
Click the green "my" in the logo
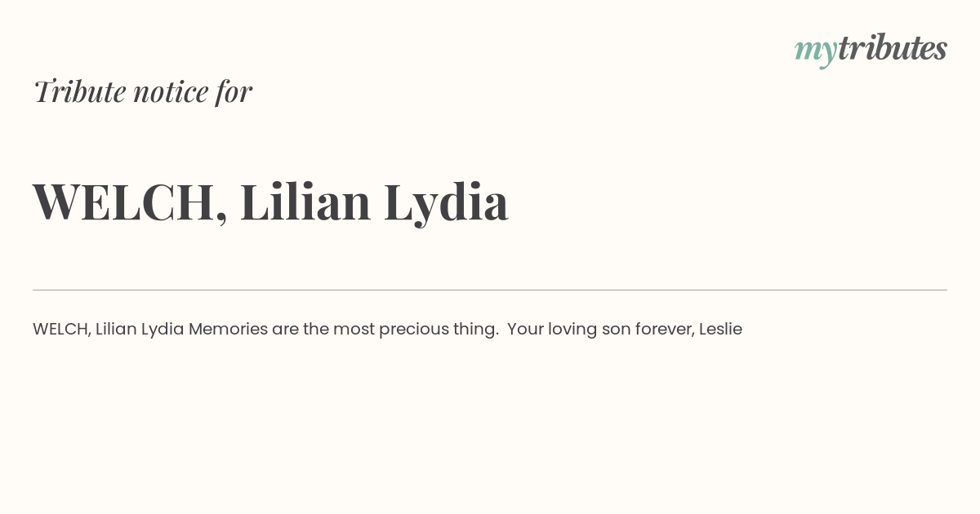[815, 52]
